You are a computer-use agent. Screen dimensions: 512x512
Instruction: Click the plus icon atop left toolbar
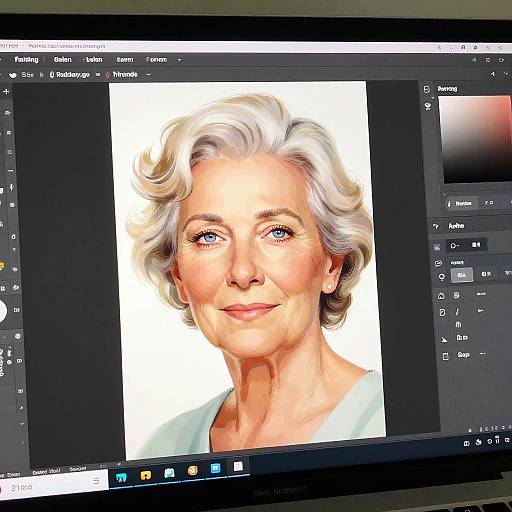[x=6, y=91]
